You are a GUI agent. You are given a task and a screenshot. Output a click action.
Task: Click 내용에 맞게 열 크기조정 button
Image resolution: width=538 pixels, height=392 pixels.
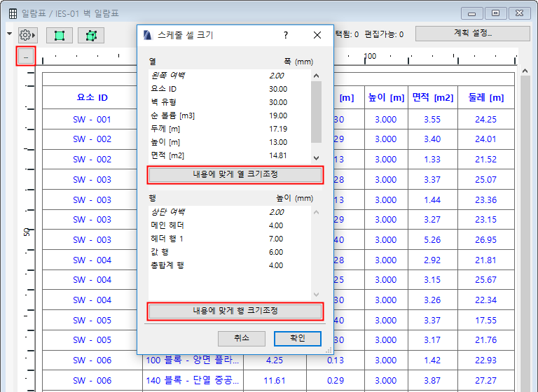235,174
